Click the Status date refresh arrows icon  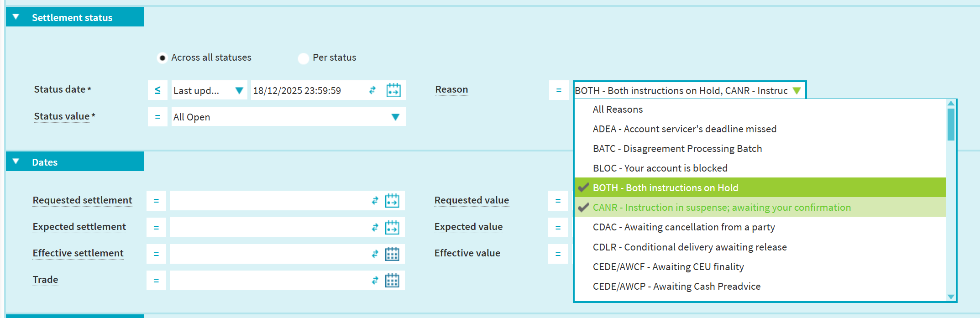point(372,90)
